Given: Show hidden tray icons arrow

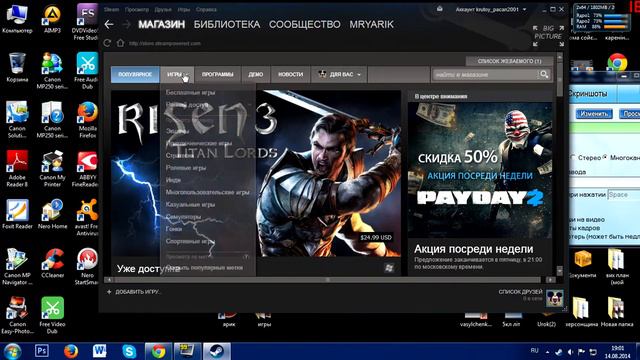Looking at the screenshot, I should coord(547,352).
